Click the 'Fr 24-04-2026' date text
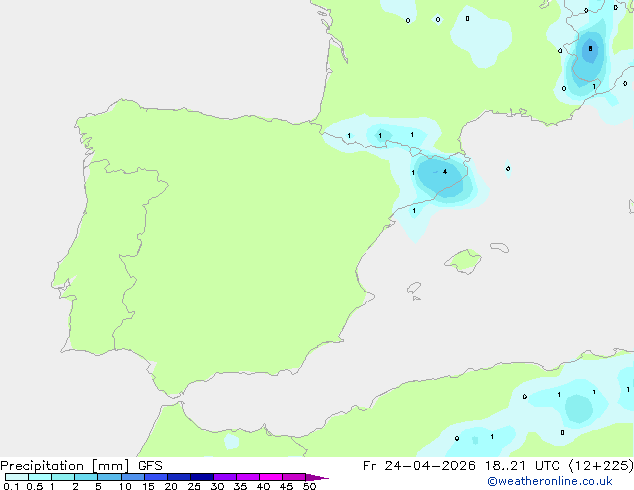This screenshot has width=634, height=490. coord(419,466)
